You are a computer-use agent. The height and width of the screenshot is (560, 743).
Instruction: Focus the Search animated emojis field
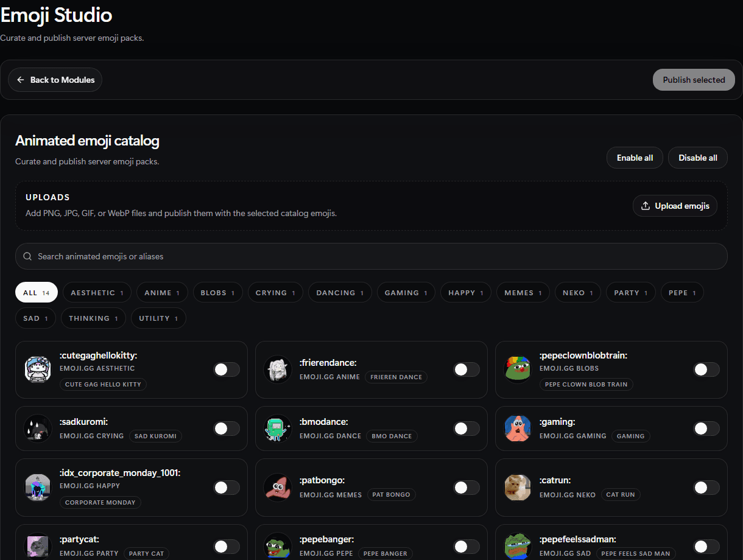tap(371, 256)
